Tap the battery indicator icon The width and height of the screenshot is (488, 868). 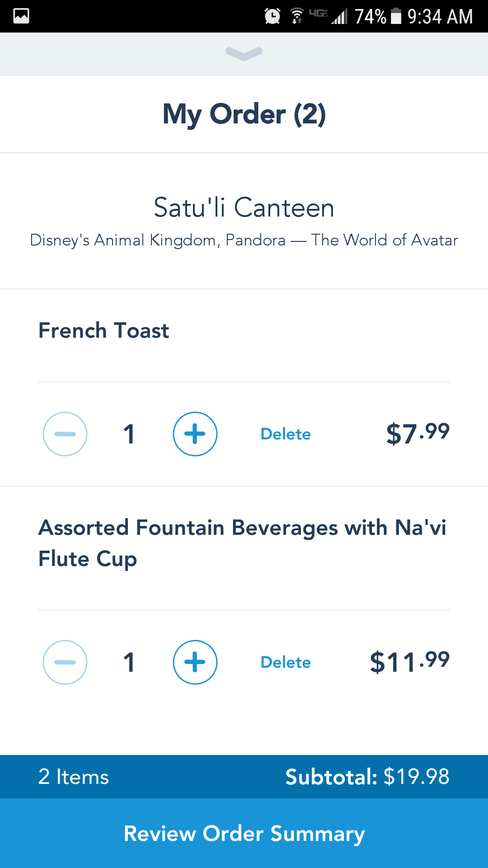click(x=396, y=16)
